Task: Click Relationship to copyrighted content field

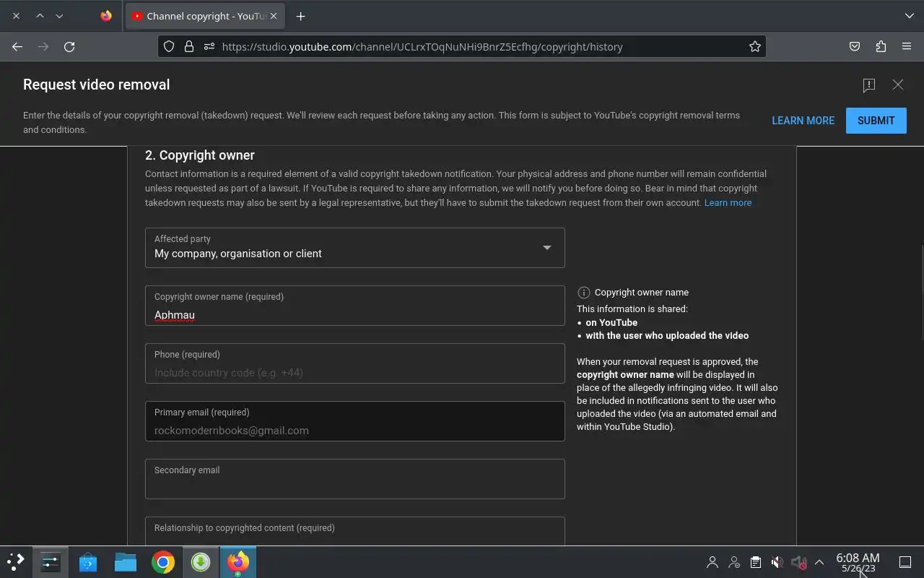Action: (x=355, y=531)
